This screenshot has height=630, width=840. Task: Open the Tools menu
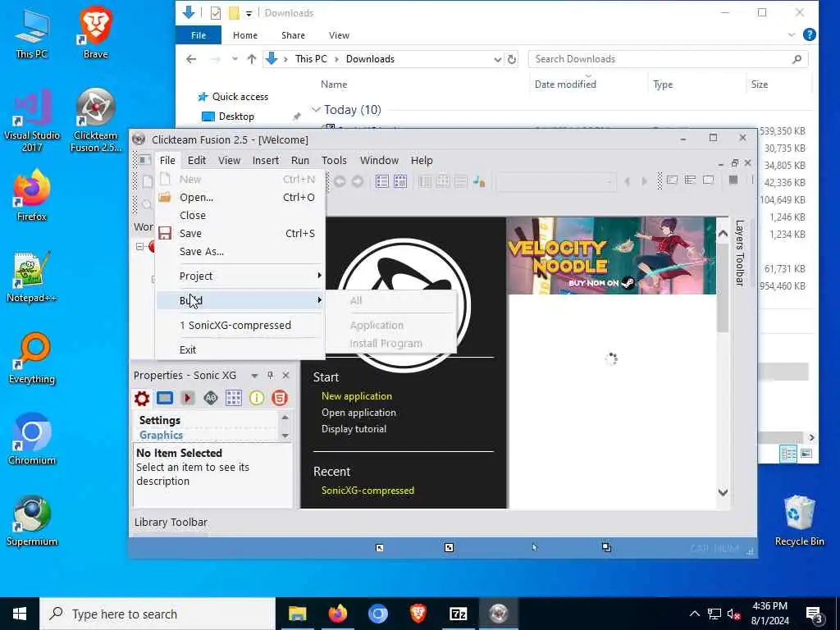pos(334,160)
